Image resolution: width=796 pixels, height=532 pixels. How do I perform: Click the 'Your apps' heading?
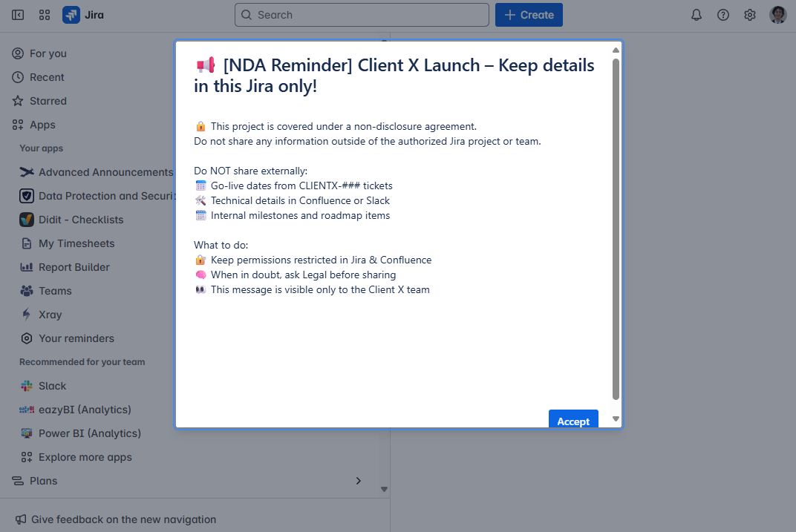41,148
